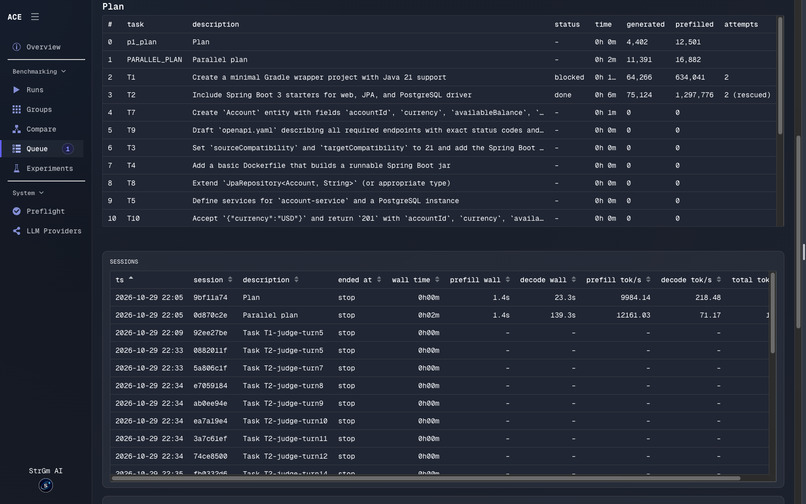Click the Sessions table vertical scrollbar

click(x=772, y=313)
